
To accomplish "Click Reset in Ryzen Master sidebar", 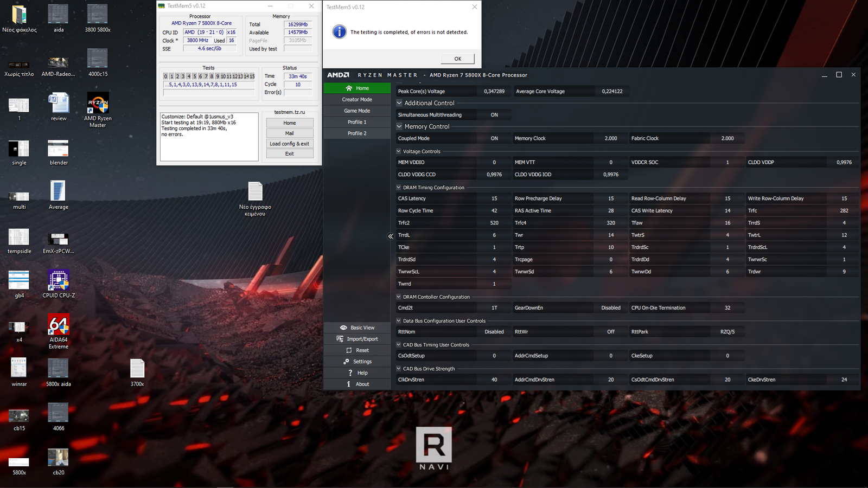I will click(357, 350).
